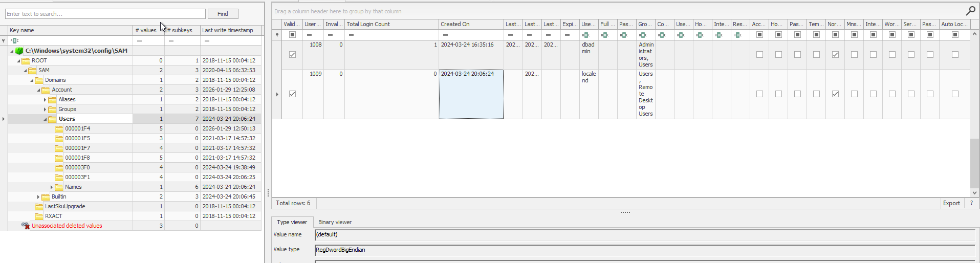Sort by the Last write timestamp column header

230,30
